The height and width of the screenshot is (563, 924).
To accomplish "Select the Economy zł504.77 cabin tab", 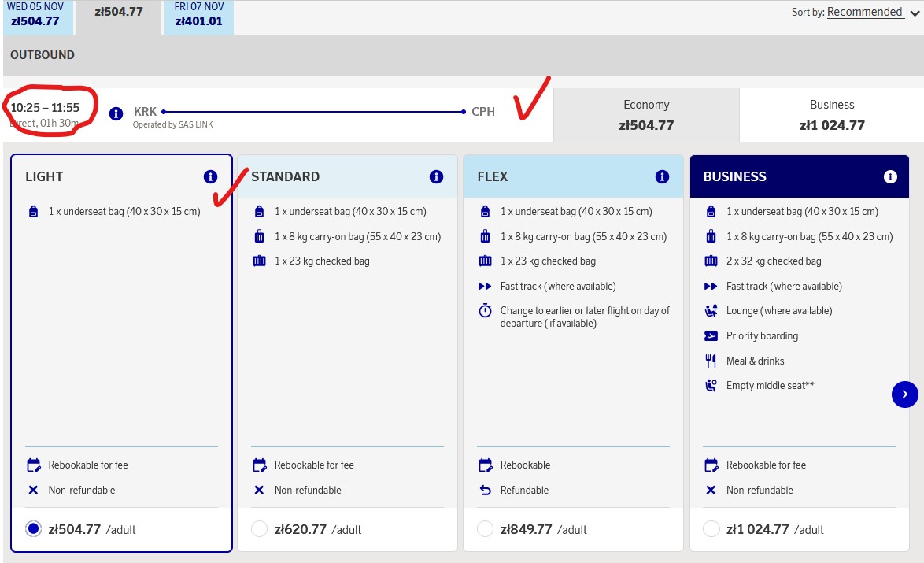I will [646, 115].
